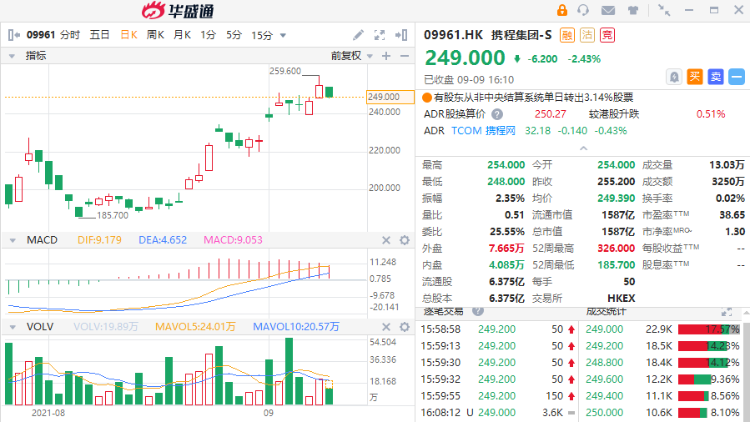
Task: Open the shareholder transfer news headline
Action: pos(533,98)
